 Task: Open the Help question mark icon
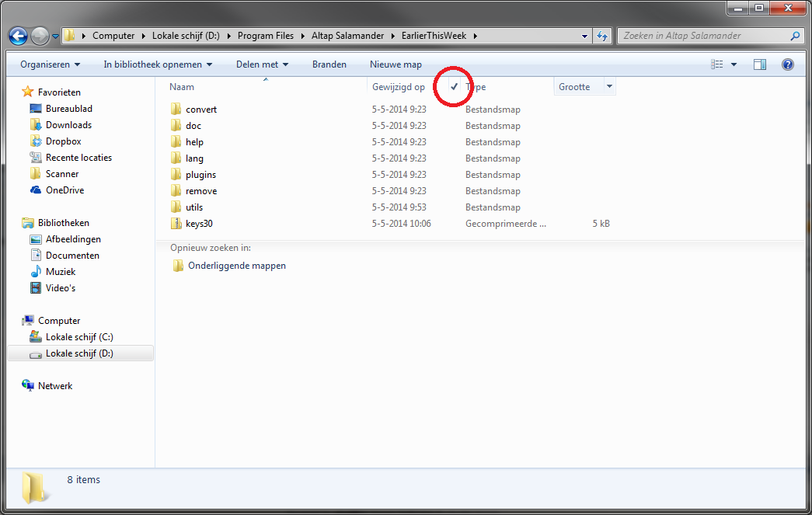coord(787,64)
